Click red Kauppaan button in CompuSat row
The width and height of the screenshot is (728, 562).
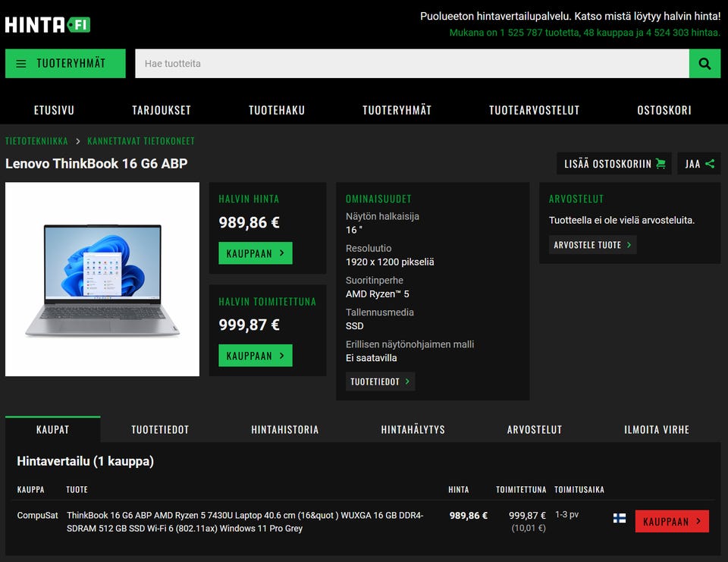pos(672,521)
